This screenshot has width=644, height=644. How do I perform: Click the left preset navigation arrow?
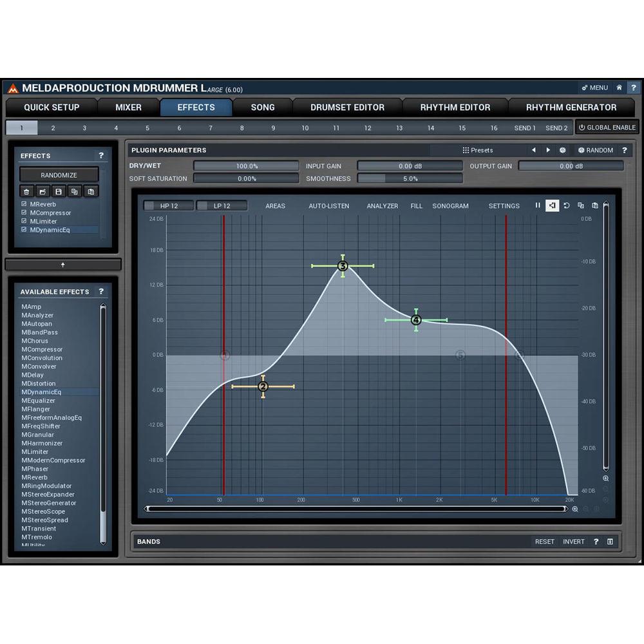[533, 150]
